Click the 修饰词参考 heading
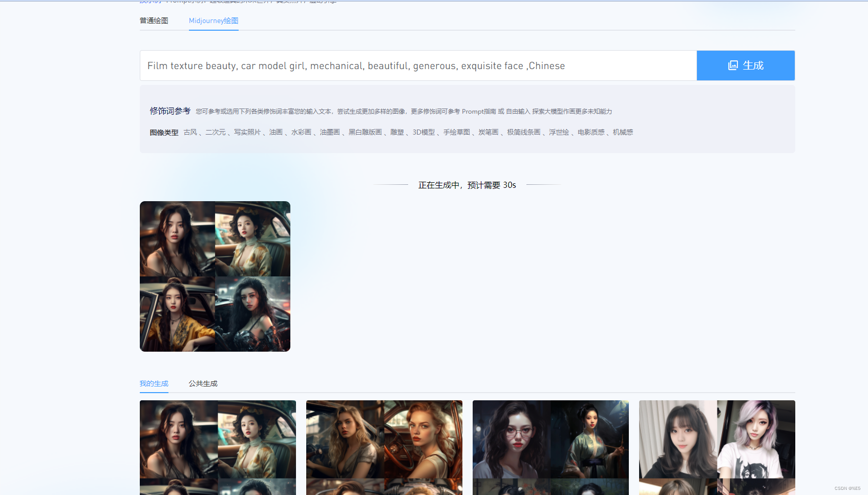The height and width of the screenshot is (495, 868). click(170, 111)
